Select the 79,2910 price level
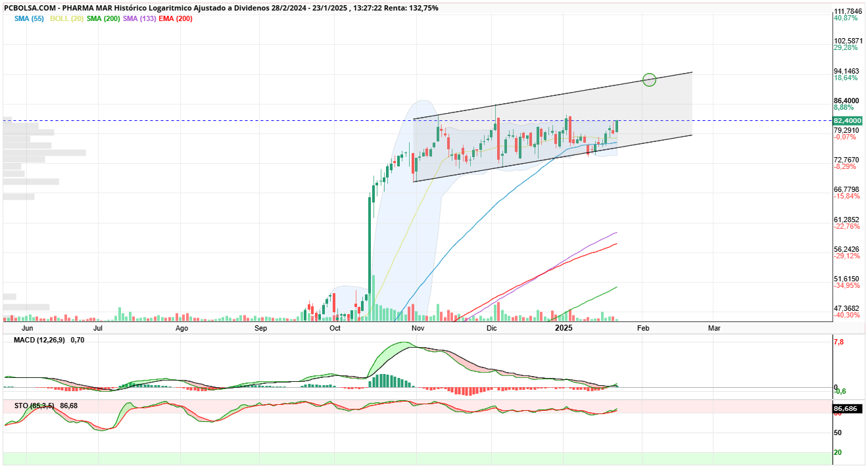 click(x=847, y=130)
